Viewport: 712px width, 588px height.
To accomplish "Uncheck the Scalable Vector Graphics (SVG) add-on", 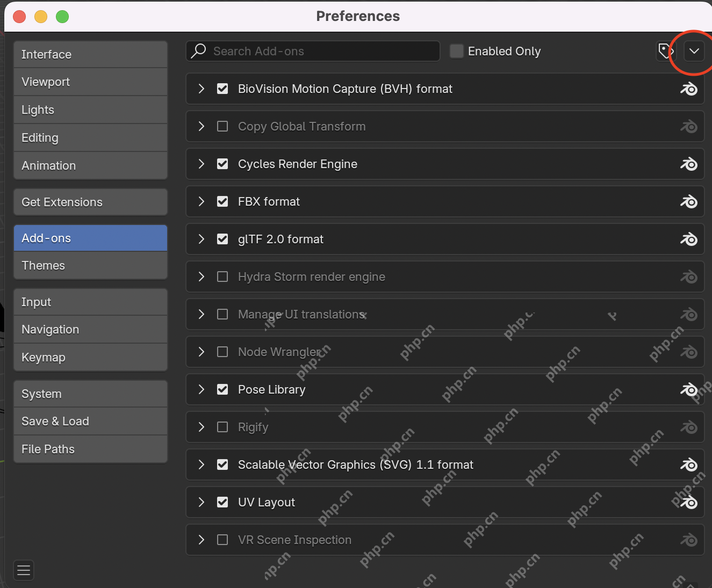I will coord(222,464).
